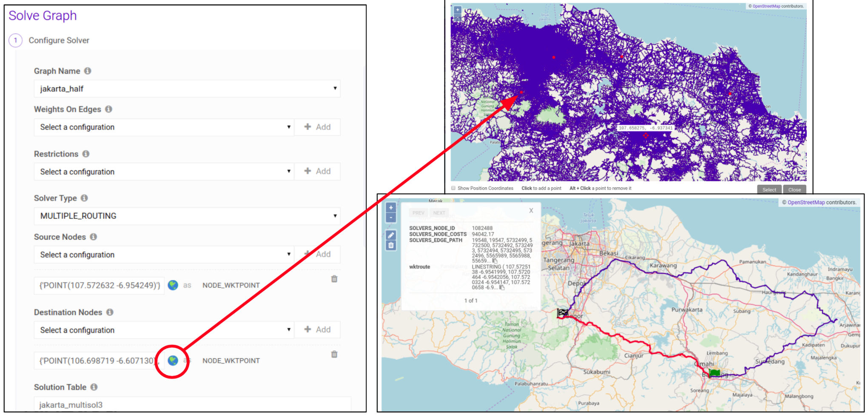Open Destination Nodes info icon
The width and height of the screenshot is (868, 415).
click(110, 312)
